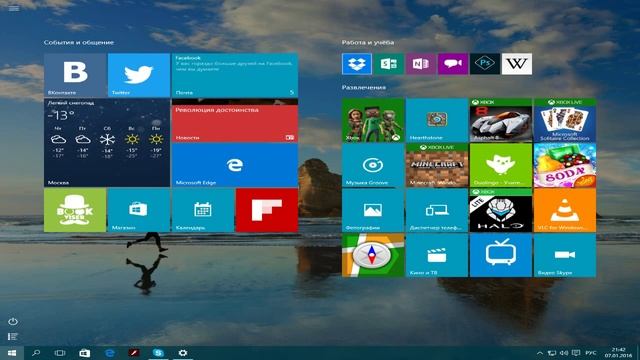Screen dimensions: 640x360
Task: Open the Mail tile with Facebook notification
Action: pyautogui.click(x=235, y=75)
